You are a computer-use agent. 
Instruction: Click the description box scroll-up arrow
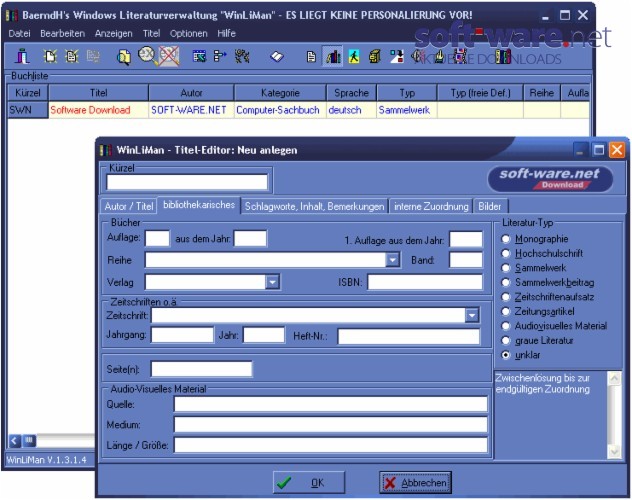[x=614, y=378]
